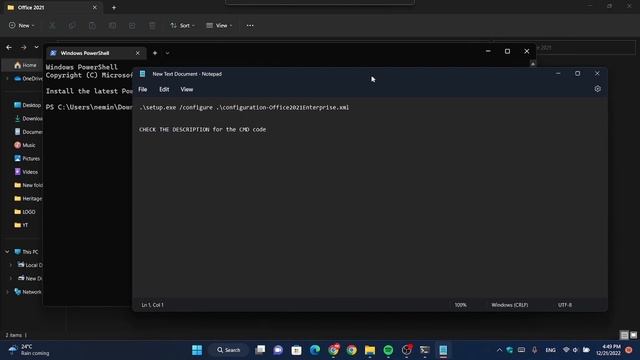Click the taskbar Search box
Viewport: 640px width, 360px height.
pos(229,350)
